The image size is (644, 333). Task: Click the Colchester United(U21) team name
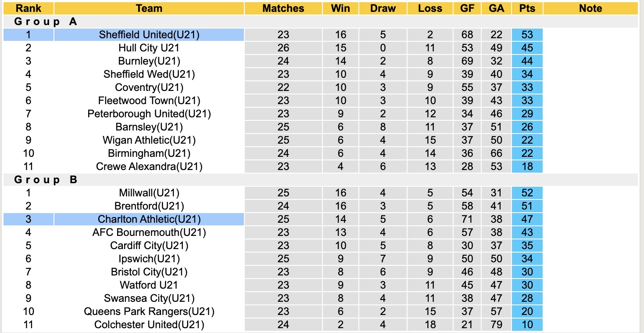click(149, 325)
